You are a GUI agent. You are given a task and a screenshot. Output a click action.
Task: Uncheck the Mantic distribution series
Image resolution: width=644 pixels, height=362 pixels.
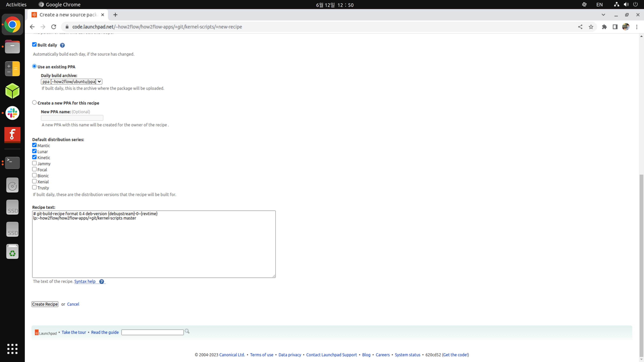34,145
